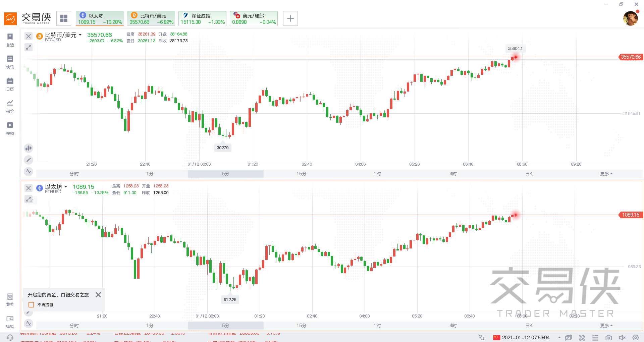
Task: Select 15分 timeframe on BTC chart
Action: (301, 174)
